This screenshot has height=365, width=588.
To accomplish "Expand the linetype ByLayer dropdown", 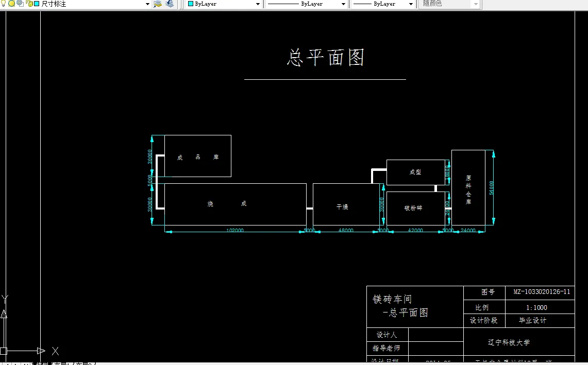I will pyautogui.click(x=343, y=4).
